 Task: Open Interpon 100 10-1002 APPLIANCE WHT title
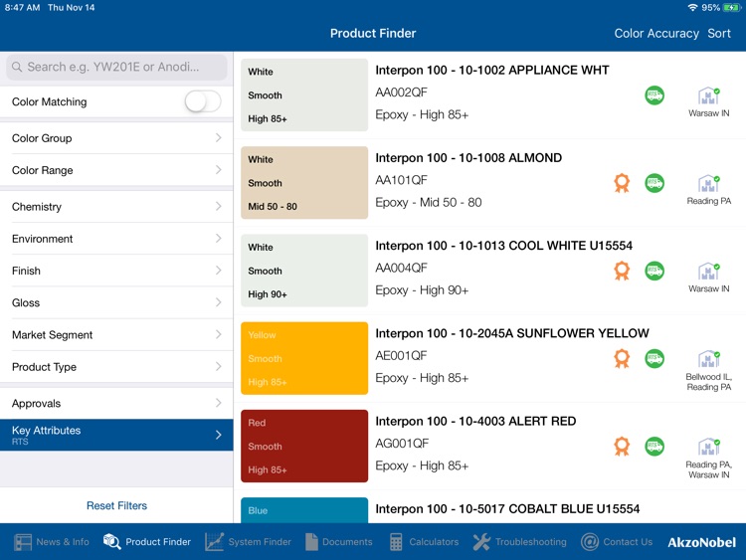click(x=492, y=70)
